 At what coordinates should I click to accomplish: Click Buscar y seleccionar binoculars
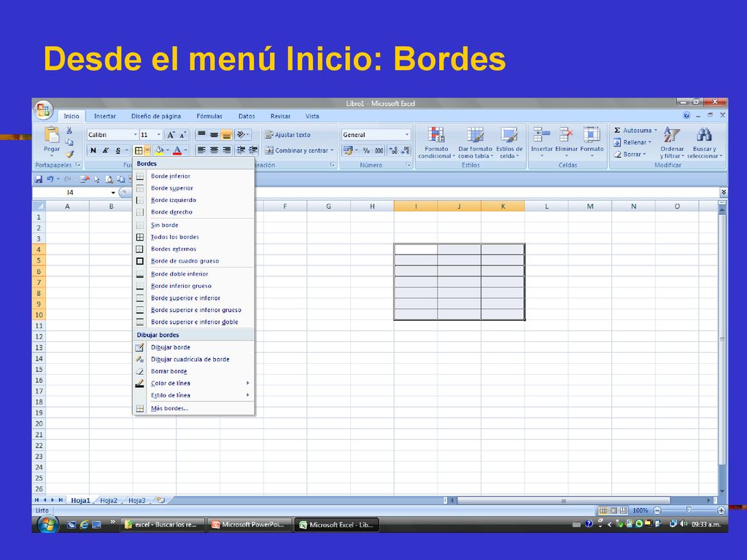pyautogui.click(x=704, y=135)
